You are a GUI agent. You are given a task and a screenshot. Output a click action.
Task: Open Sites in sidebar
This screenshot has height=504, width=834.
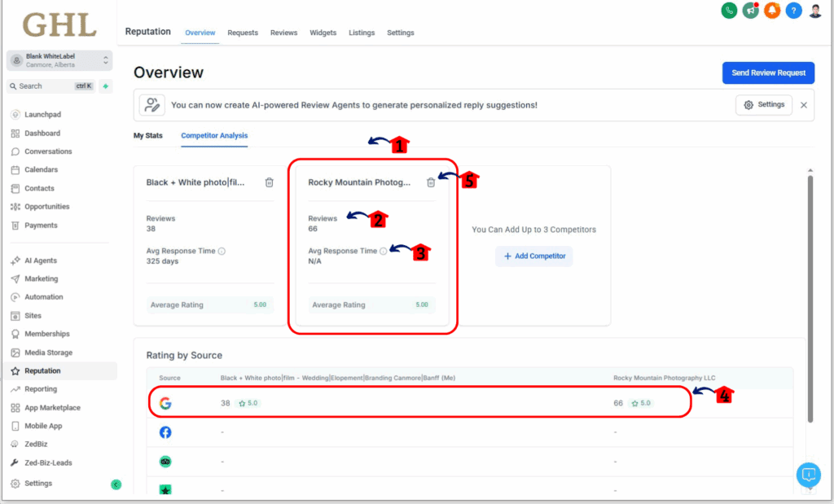[x=33, y=315]
